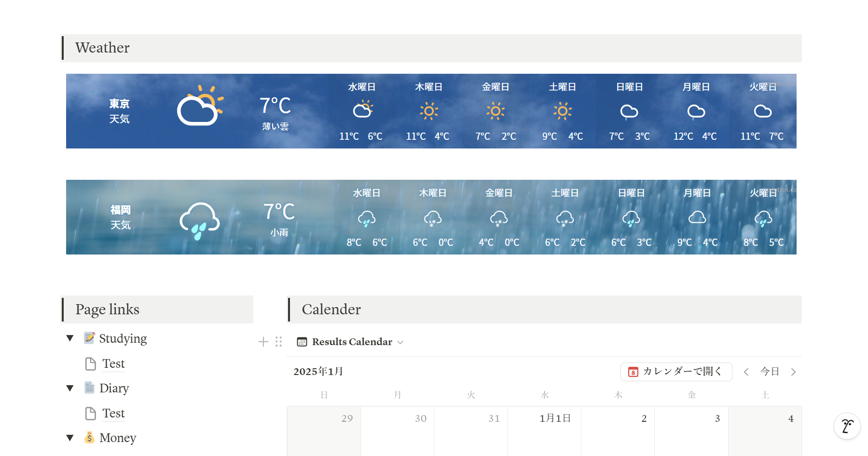This screenshot has width=868, height=456.
Task: Click Fukuoka's 月曜日 cloudy forecast icon
Action: pos(697,217)
